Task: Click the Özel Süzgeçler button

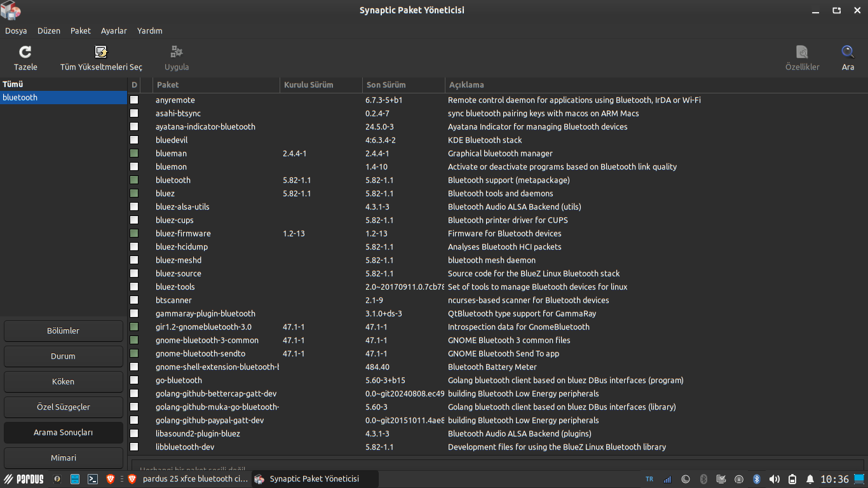Action: tap(64, 407)
